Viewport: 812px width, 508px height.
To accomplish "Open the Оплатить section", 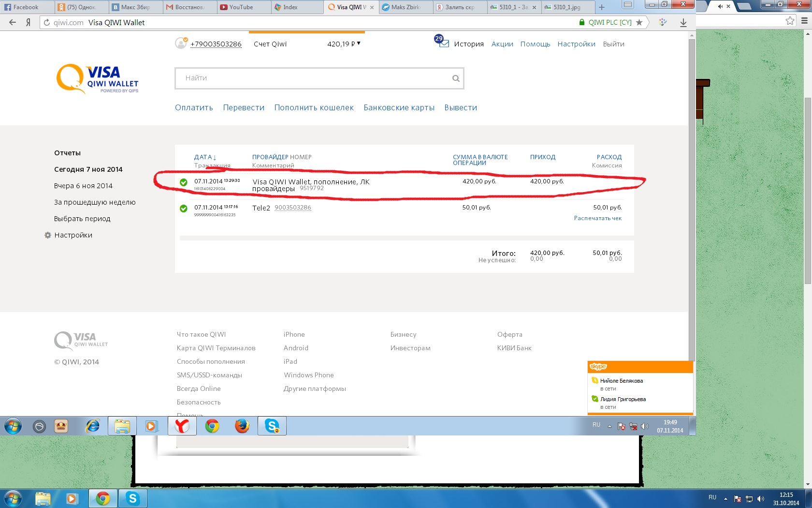I will click(x=194, y=108).
